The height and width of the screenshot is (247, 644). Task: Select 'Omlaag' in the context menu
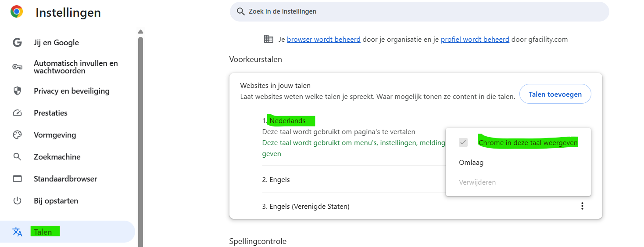[x=471, y=163]
